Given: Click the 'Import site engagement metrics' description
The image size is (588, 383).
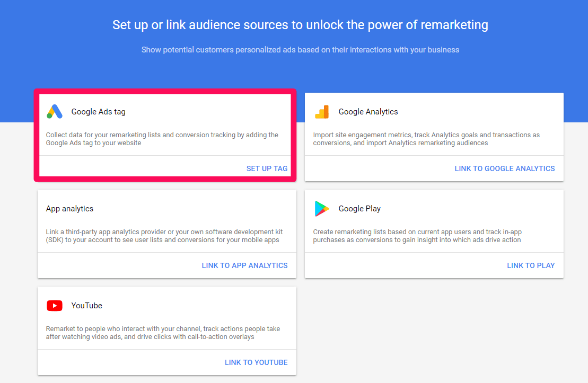Looking at the screenshot, I should tap(426, 139).
